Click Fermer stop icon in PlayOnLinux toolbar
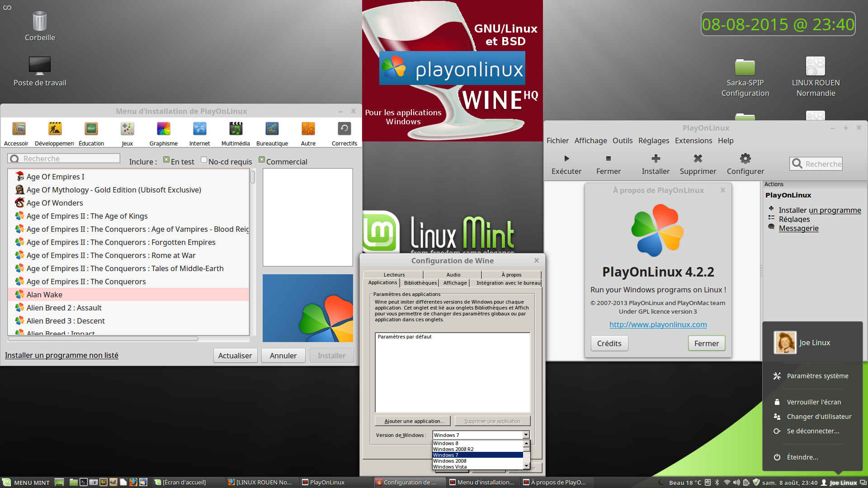The width and height of the screenshot is (868, 488). pyautogui.click(x=609, y=164)
